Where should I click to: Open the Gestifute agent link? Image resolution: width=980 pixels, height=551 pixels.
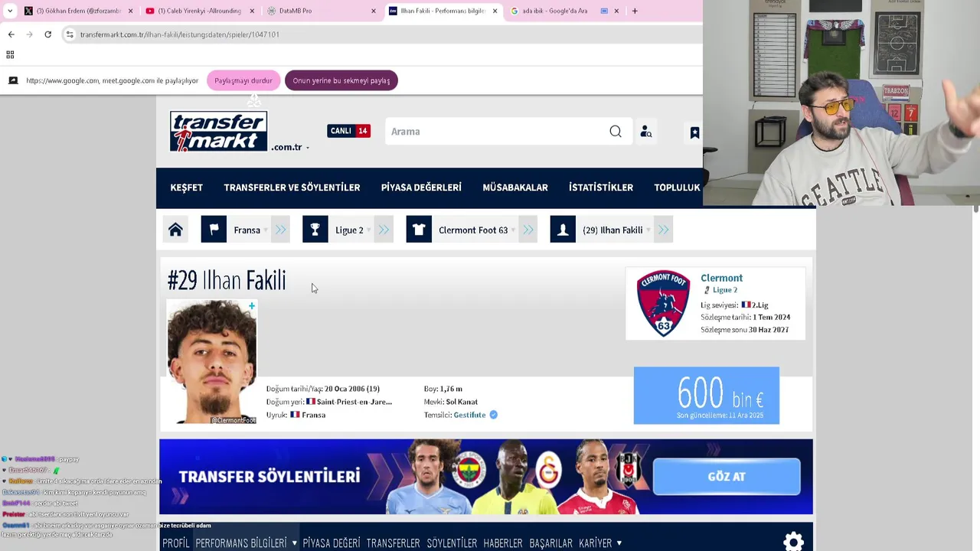point(469,415)
